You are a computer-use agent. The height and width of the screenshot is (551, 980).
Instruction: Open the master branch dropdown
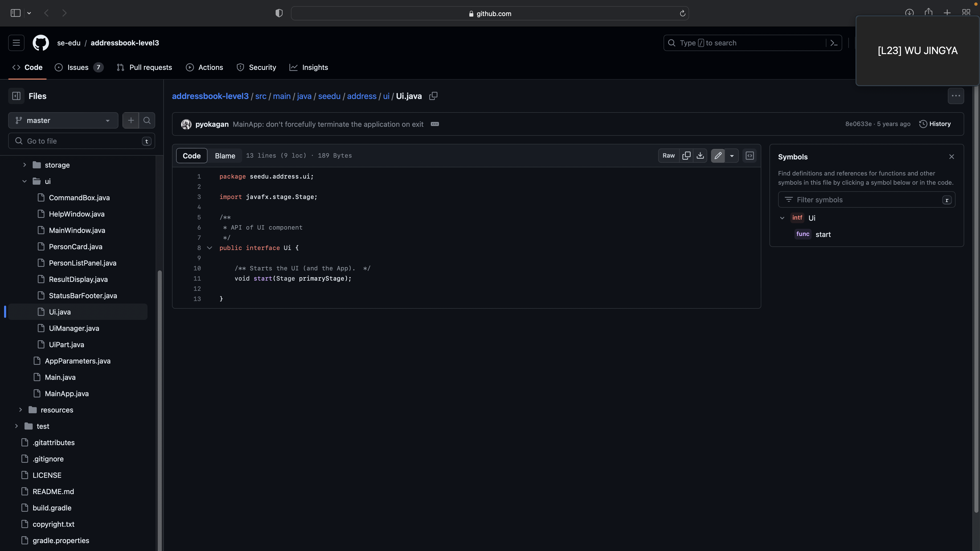point(63,121)
